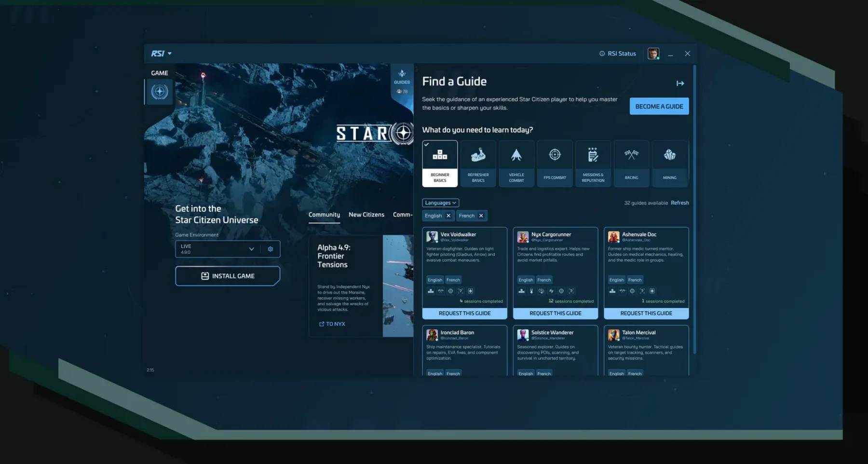Screen dimensions: 868x464
Task: Click racing flags icon on Ashenvale Doc card
Action: [x=622, y=291]
